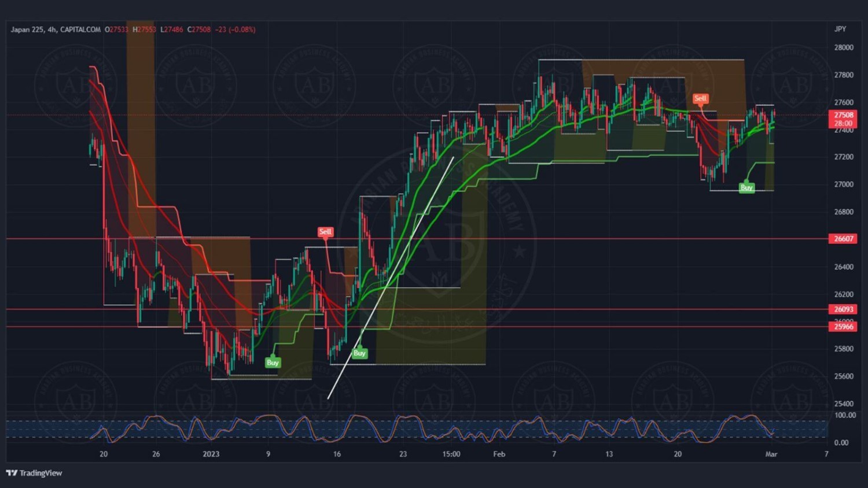Image resolution: width=868 pixels, height=488 pixels.
Task: Click the 27000 price axis tick
Action: tap(844, 184)
